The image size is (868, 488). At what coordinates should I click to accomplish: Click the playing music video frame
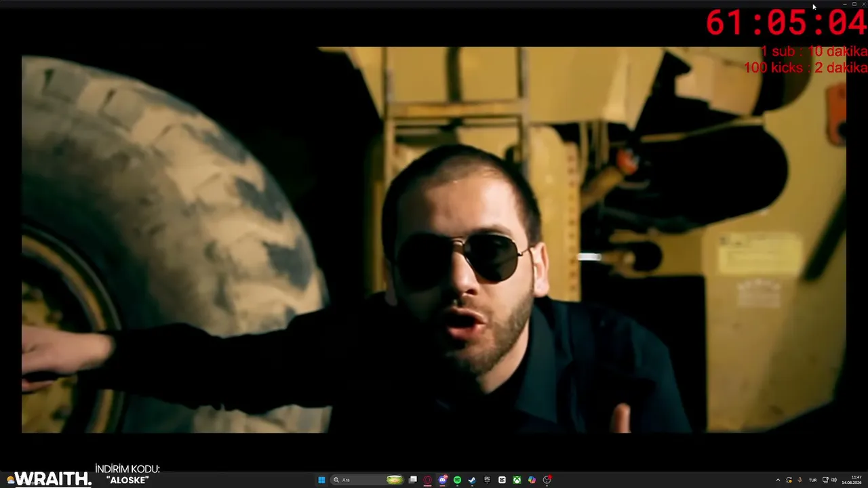click(x=434, y=240)
